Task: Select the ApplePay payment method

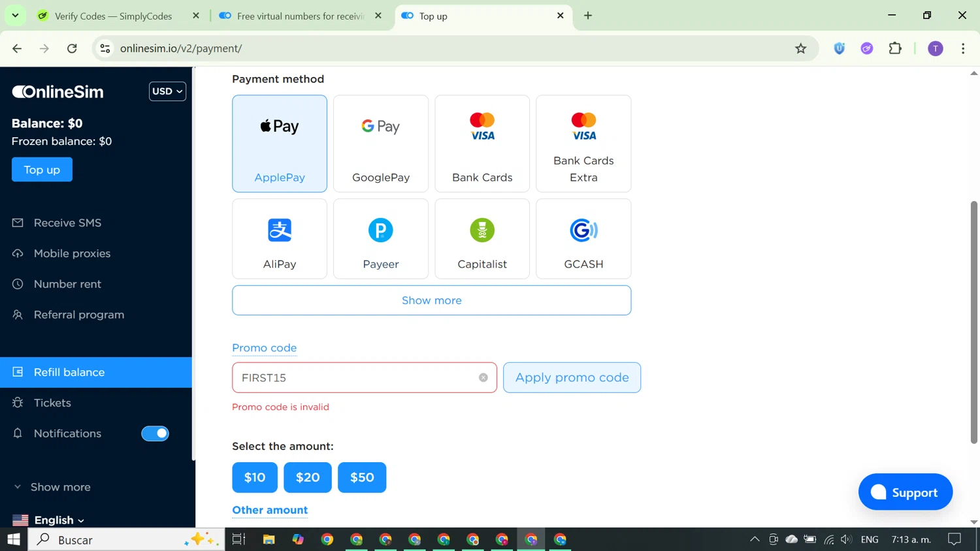Action: [280, 144]
